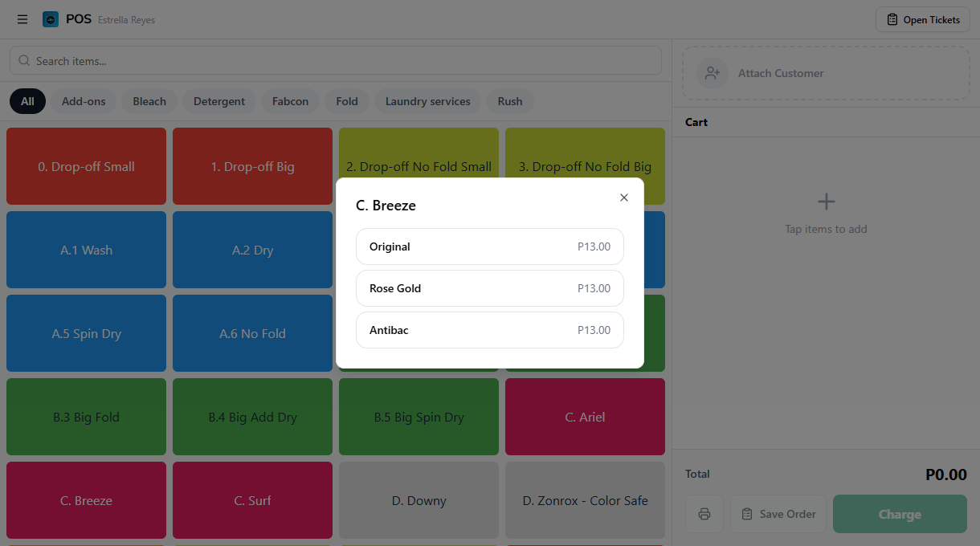Add B.5 Big Spin Dry item
The height and width of the screenshot is (546, 980).
tap(419, 417)
